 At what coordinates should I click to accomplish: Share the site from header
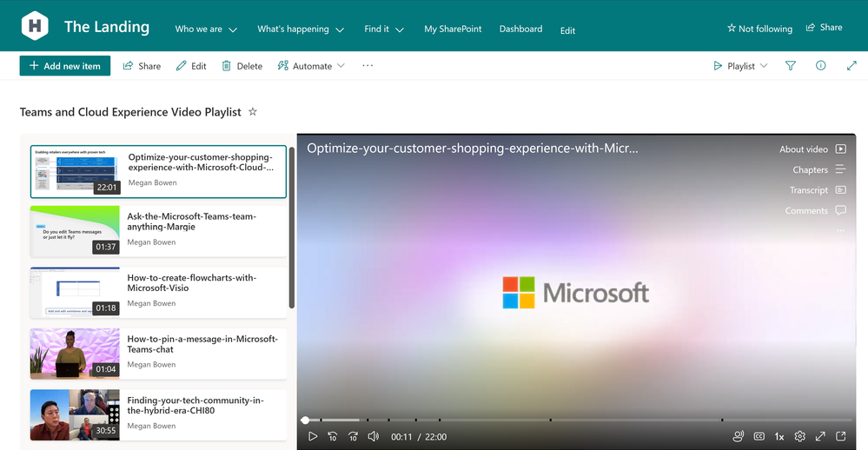tap(825, 28)
